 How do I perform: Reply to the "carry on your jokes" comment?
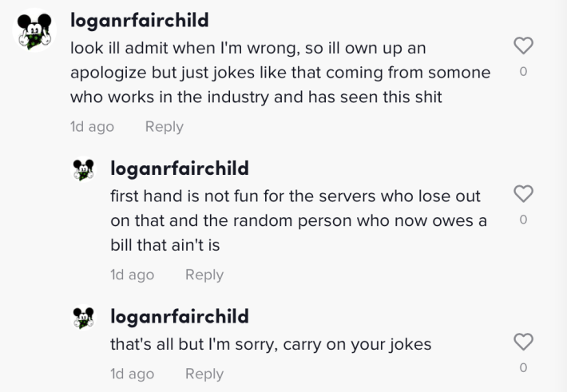pyautogui.click(x=204, y=373)
